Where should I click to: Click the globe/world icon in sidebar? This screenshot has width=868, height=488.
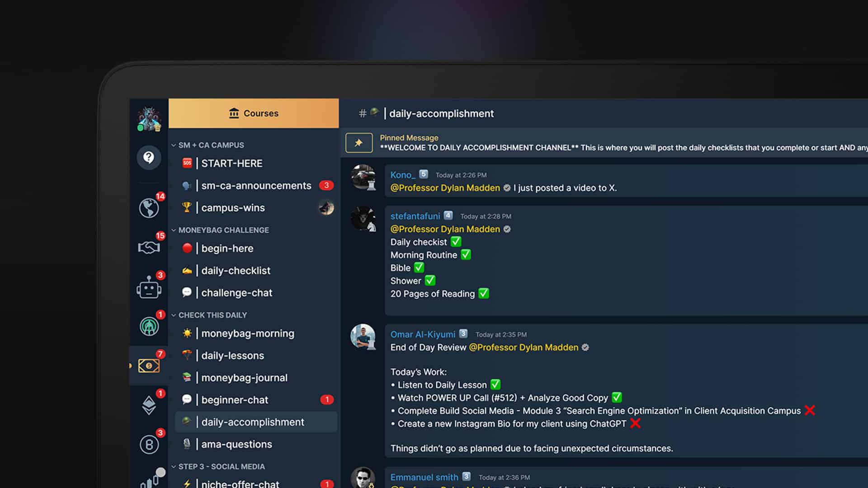(x=149, y=208)
